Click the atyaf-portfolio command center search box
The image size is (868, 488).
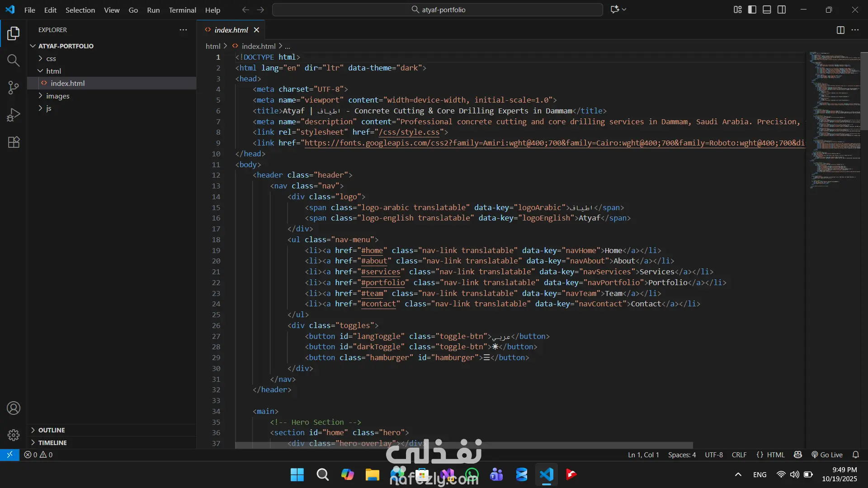pyautogui.click(x=437, y=9)
